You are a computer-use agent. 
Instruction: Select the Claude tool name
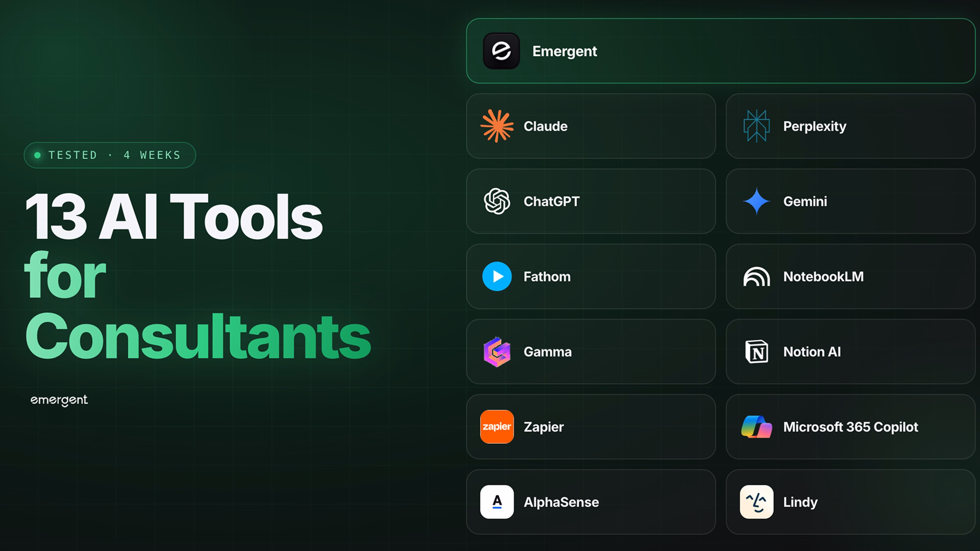(x=546, y=126)
